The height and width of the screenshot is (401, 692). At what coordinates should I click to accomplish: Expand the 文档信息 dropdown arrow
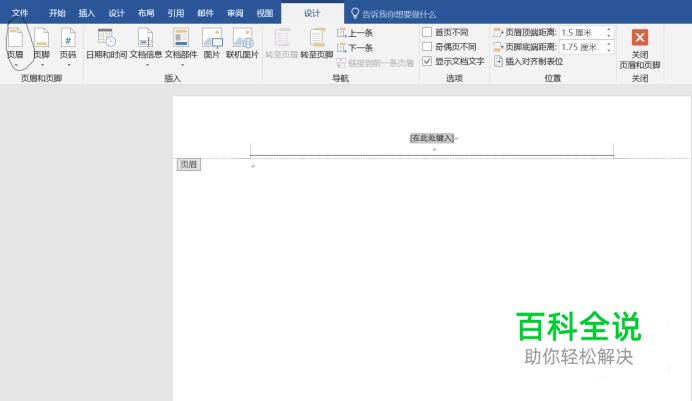pos(147,65)
